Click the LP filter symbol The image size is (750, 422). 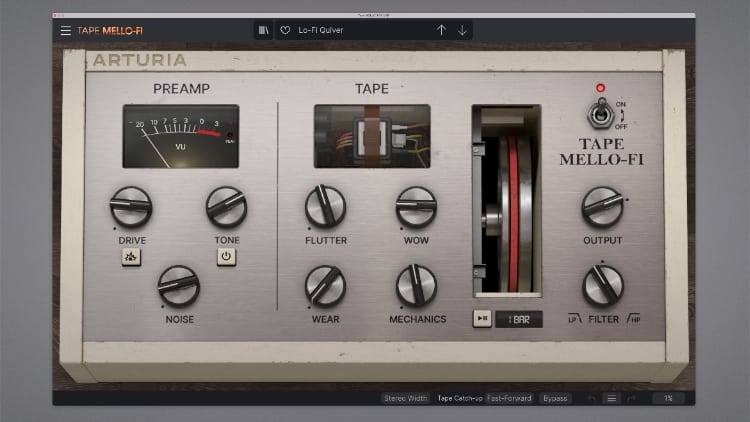[574, 319]
